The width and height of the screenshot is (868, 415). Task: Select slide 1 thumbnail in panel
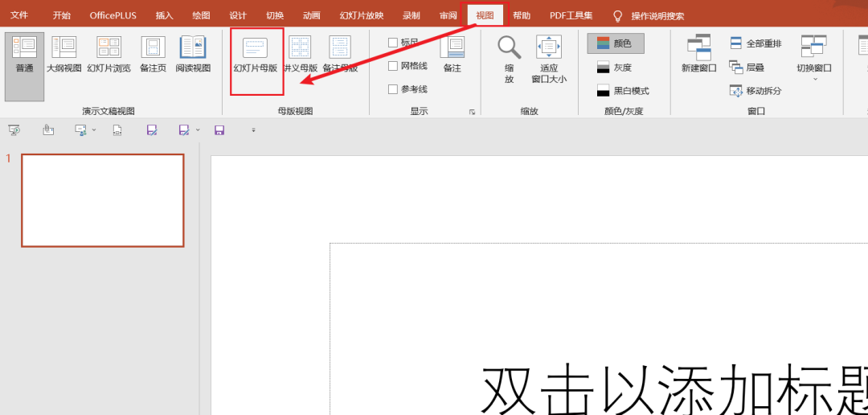(102, 200)
